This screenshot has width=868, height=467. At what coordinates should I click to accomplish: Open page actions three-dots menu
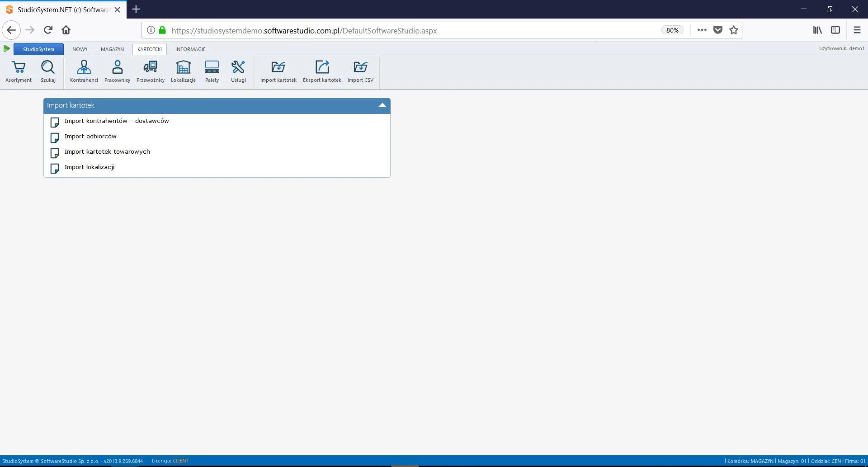point(702,30)
